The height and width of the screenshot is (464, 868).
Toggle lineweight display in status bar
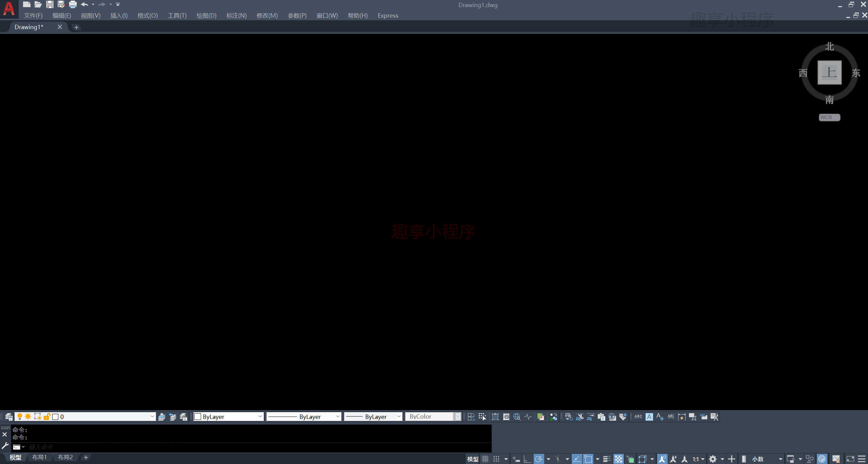click(607, 459)
